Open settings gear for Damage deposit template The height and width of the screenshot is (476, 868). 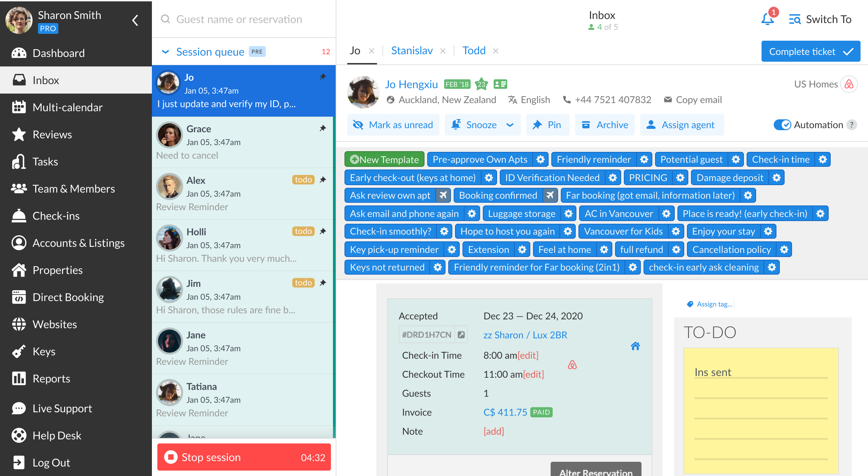(x=776, y=178)
